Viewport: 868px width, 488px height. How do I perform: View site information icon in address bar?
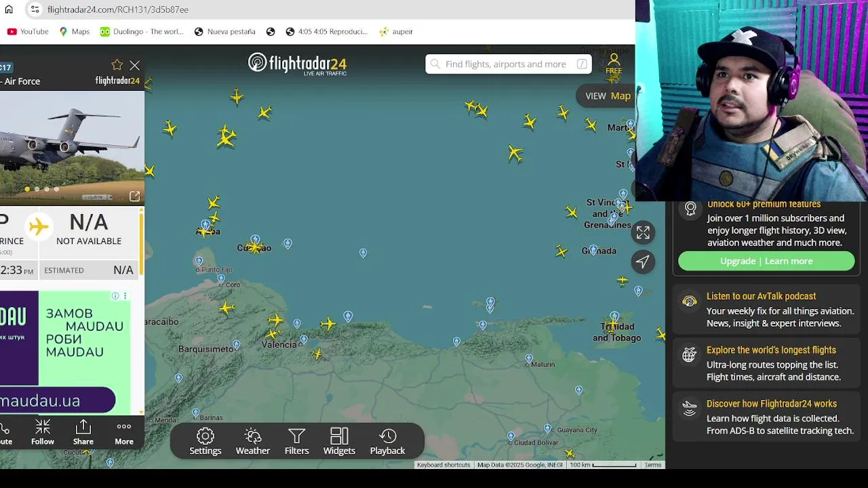coord(35,9)
